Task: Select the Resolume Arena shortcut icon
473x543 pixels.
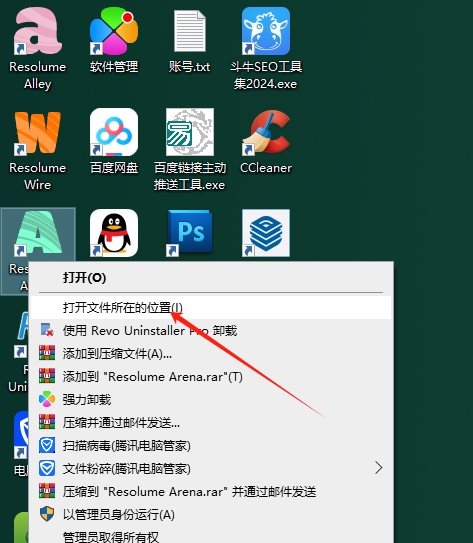Action: pyautogui.click(x=37, y=234)
